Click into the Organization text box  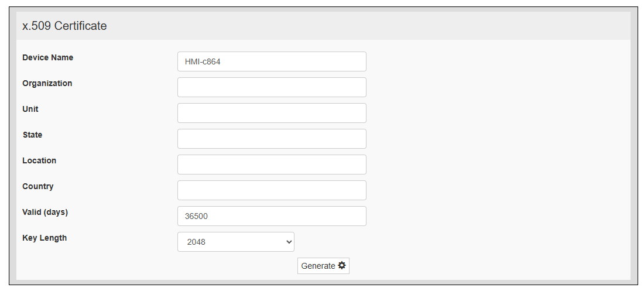point(272,87)
